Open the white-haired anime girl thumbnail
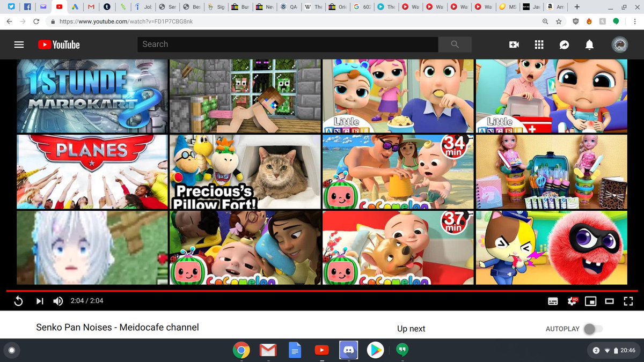 (x=92, y=247)
